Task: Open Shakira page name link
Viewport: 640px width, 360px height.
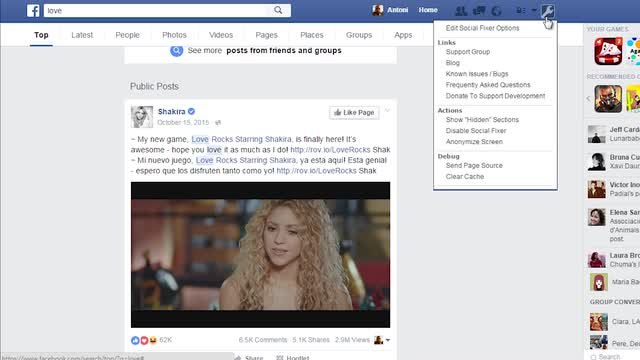Action: [x=171, y=111]
